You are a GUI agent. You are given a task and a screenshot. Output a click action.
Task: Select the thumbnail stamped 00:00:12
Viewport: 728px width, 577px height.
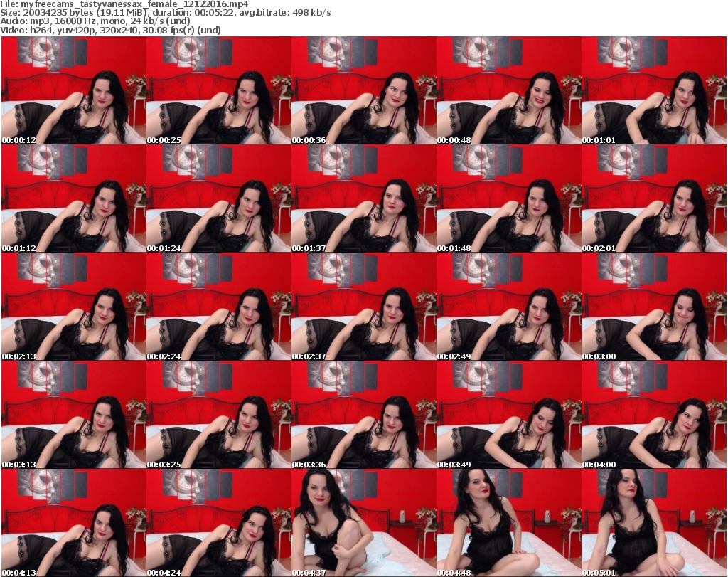click(74, 90)
